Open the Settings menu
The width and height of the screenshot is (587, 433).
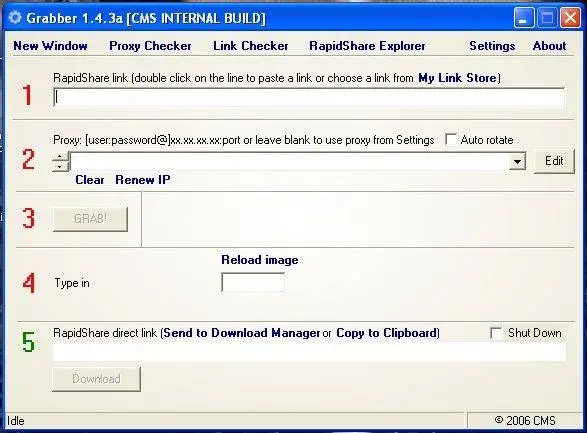click(x=492, y=46)
